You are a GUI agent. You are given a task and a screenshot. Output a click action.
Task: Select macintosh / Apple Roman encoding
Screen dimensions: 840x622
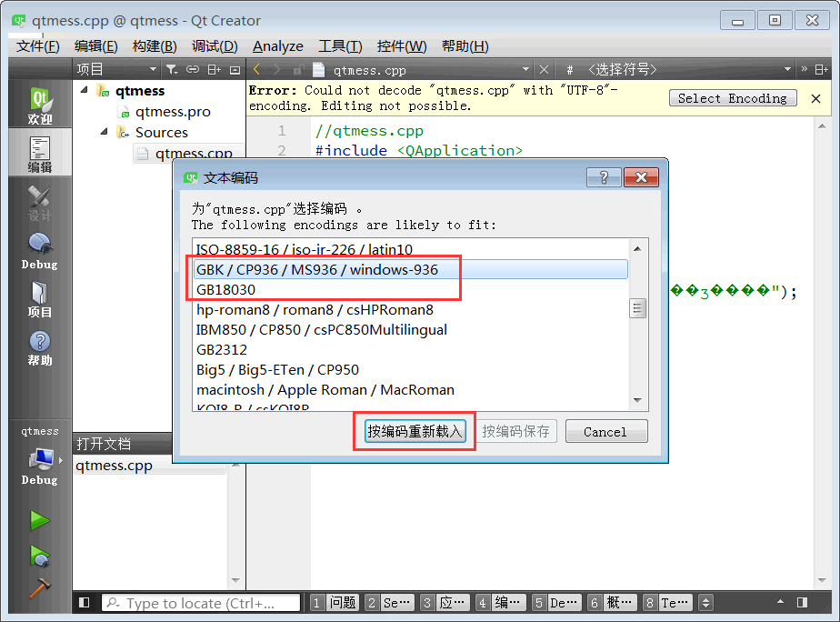coord(410,389)
